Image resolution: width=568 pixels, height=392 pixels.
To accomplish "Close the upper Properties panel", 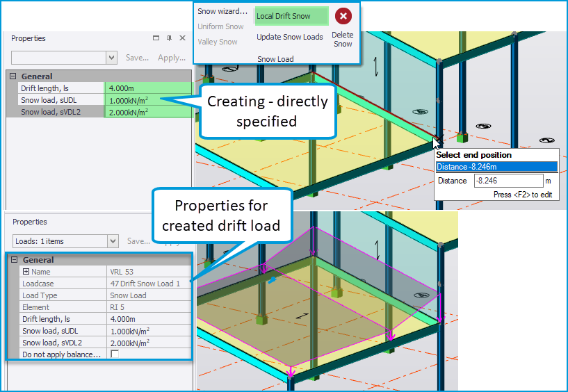I will pyautogui.click(x=182, y=38).
